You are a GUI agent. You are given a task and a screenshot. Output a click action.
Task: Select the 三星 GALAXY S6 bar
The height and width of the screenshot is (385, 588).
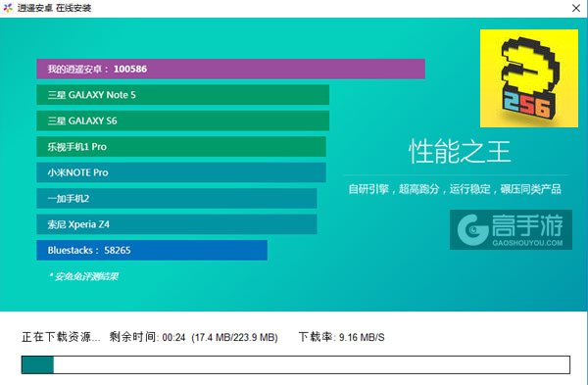coord(182,120)
